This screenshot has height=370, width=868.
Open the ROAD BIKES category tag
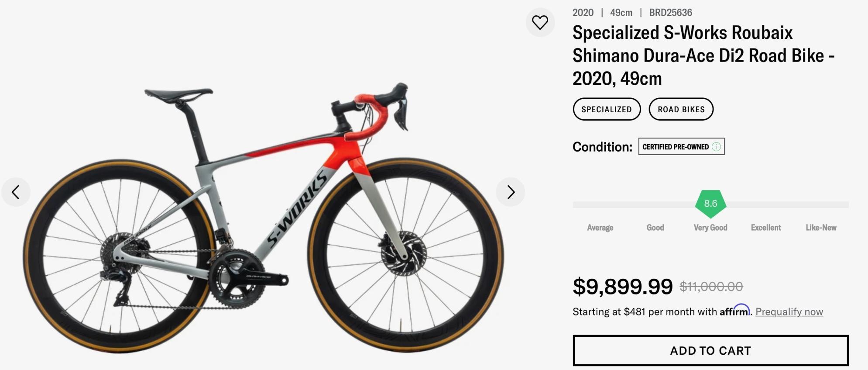tap(681, 109)
